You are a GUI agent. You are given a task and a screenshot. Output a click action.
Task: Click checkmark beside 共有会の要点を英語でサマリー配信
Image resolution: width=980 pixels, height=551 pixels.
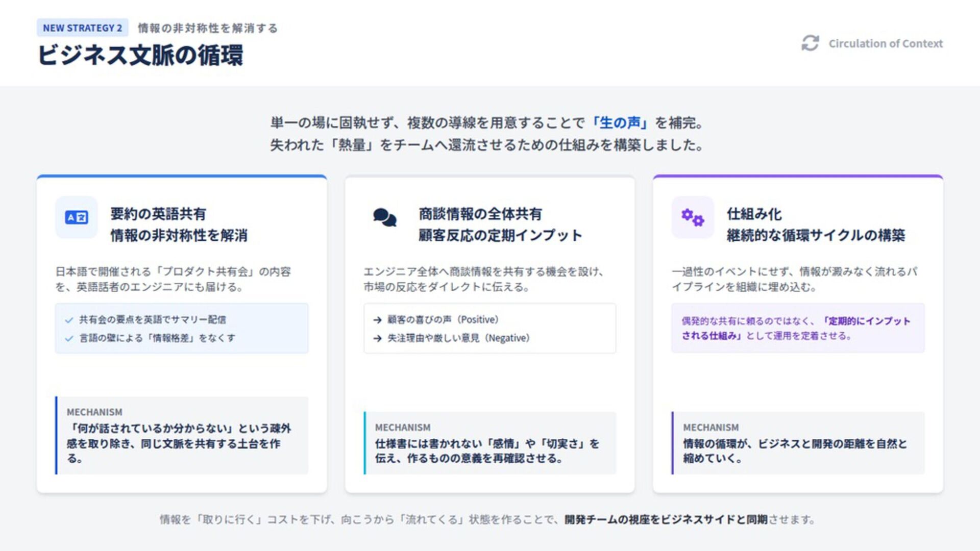(x=69, y=320)
